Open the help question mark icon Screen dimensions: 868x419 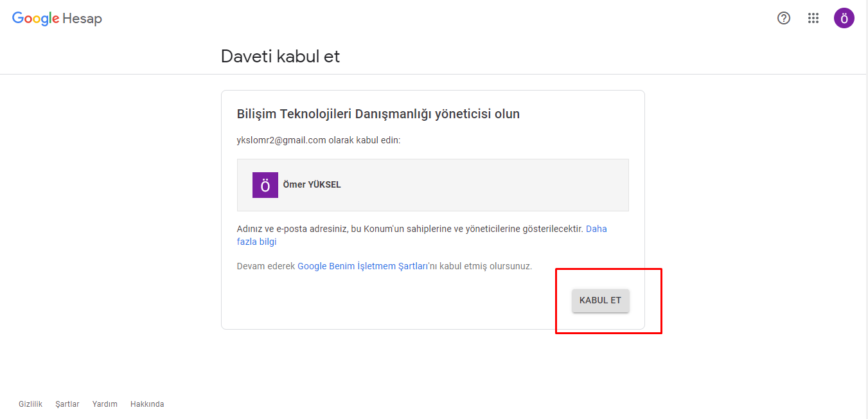point(784,18)
